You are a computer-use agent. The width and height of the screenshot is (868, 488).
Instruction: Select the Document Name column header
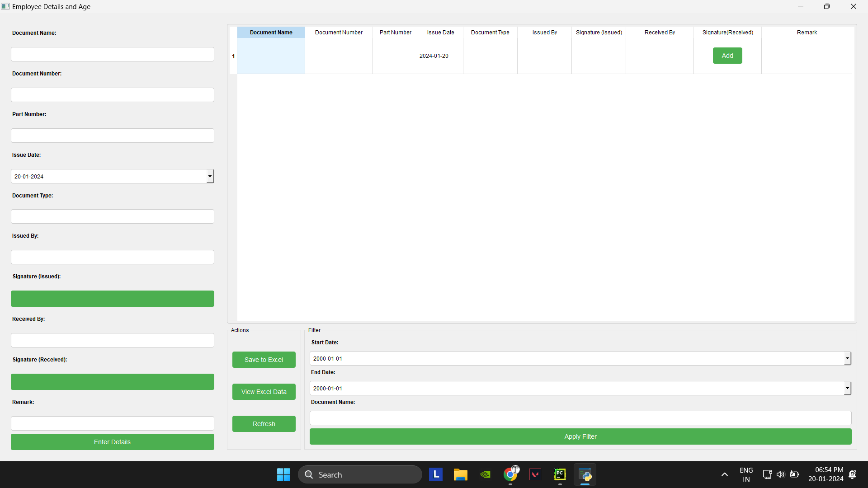(x=271, y=33)
